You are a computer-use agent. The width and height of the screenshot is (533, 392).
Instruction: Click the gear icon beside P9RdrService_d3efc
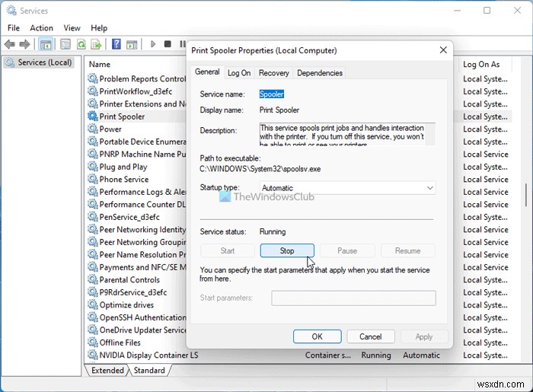coord(92,292)
